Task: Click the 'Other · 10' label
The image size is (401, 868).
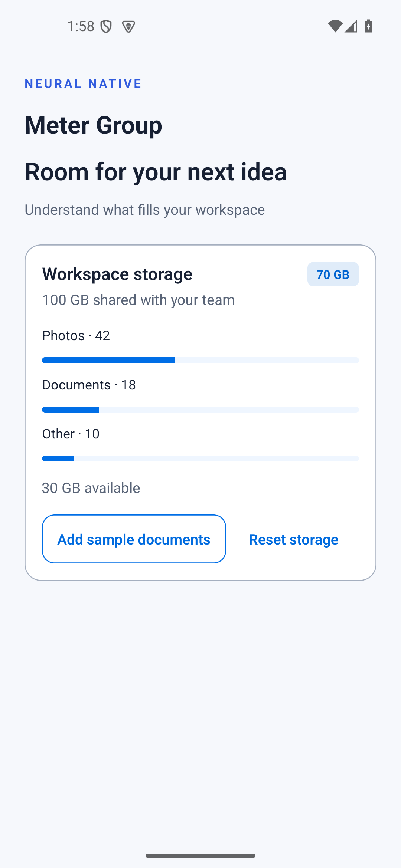Action: pos(71,434)
